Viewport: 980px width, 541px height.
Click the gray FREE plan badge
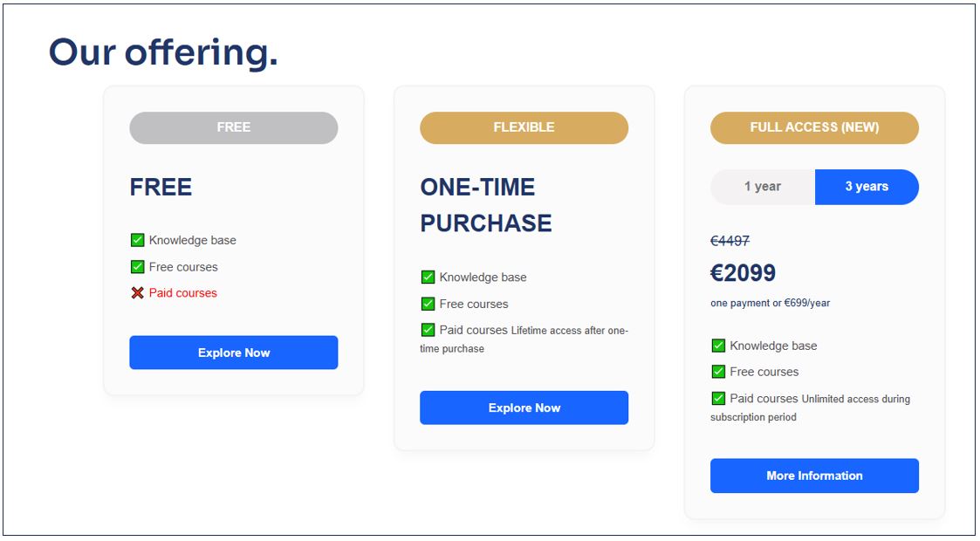coord(233,127)
